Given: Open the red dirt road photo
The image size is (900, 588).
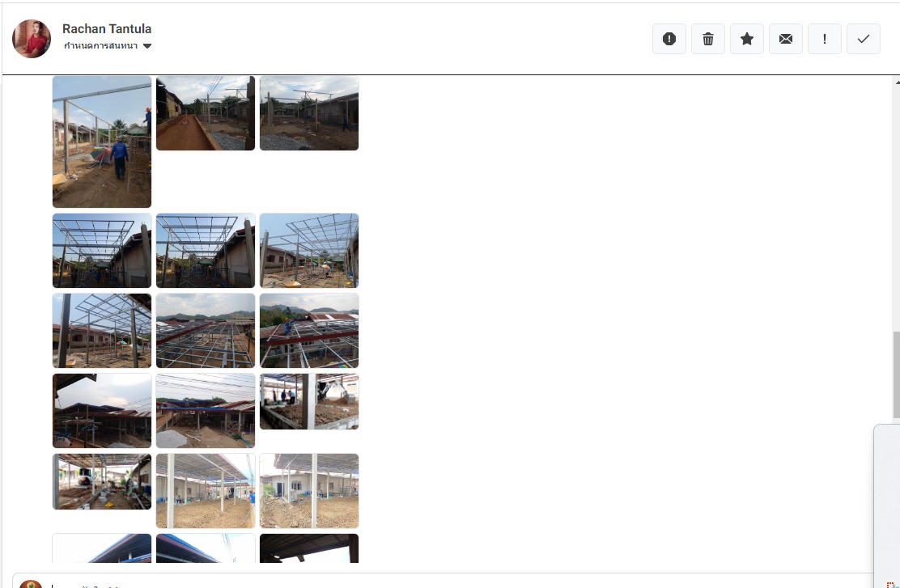Looking at the screenshot, I should [206, 113].
